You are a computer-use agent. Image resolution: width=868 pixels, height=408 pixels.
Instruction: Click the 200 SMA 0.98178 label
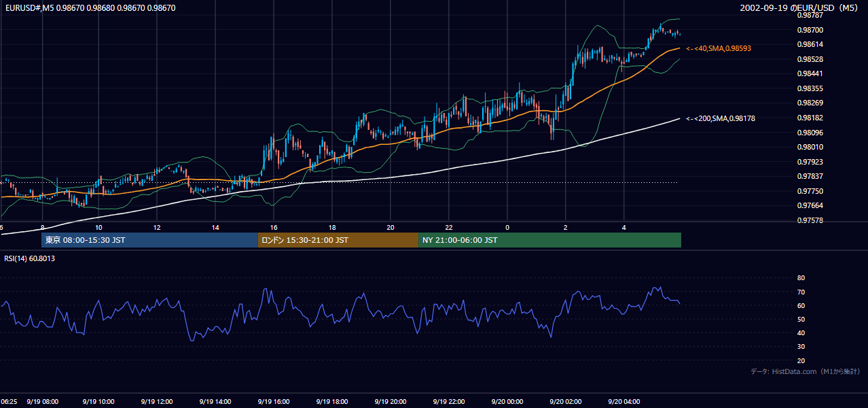(x=721, y=118)
